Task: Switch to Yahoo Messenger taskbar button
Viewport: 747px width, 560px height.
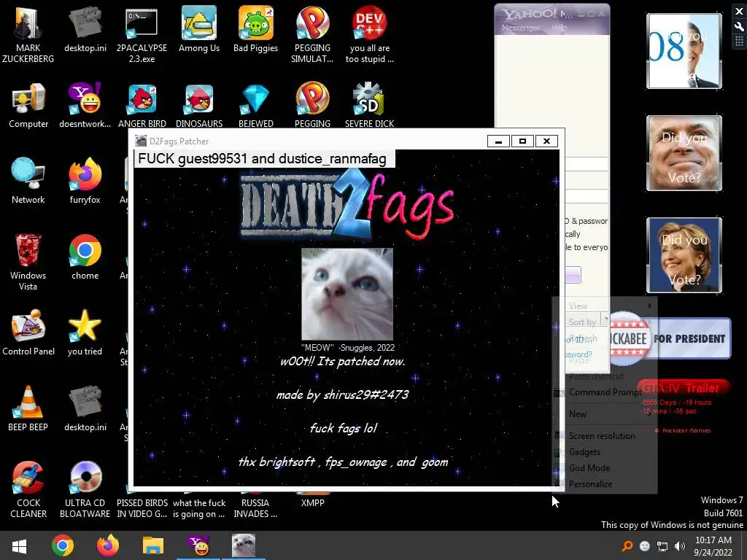Action: coord(198,545)
